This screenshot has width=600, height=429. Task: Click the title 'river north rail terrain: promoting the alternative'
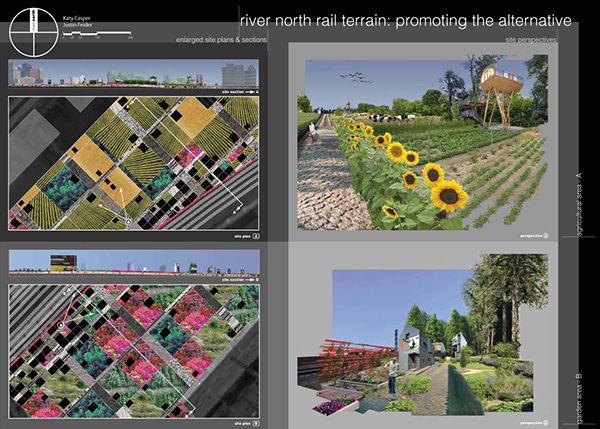(x=406, y=20)
